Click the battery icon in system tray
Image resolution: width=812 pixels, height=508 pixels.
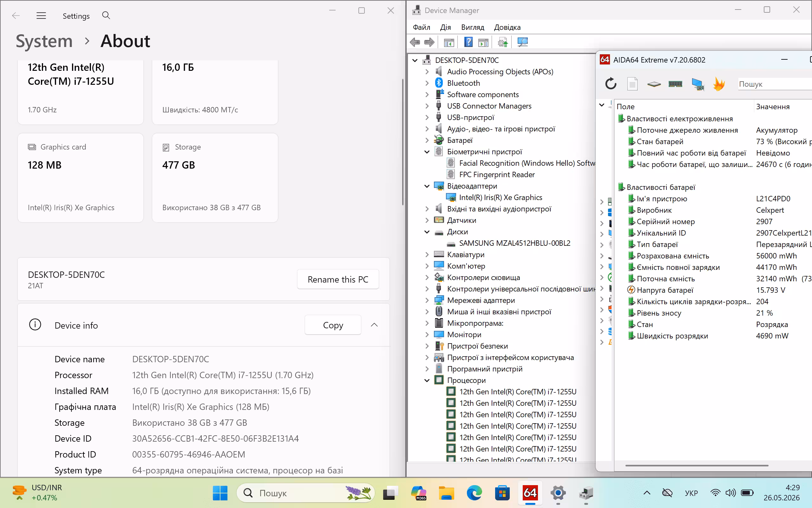click(747, 493)
